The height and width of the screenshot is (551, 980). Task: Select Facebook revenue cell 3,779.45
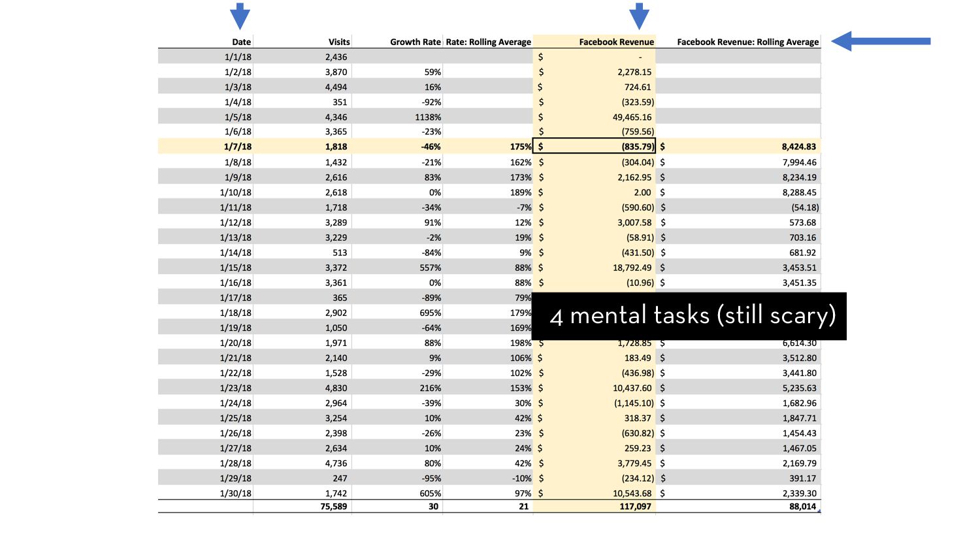[634, 463]
